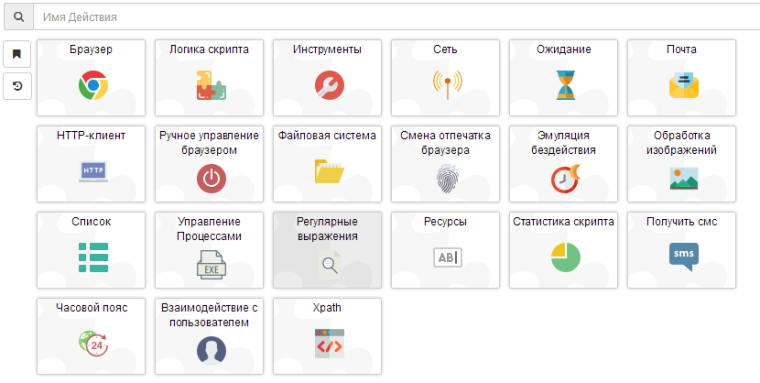Open the Файловая система folder icon

coord(330,172)
